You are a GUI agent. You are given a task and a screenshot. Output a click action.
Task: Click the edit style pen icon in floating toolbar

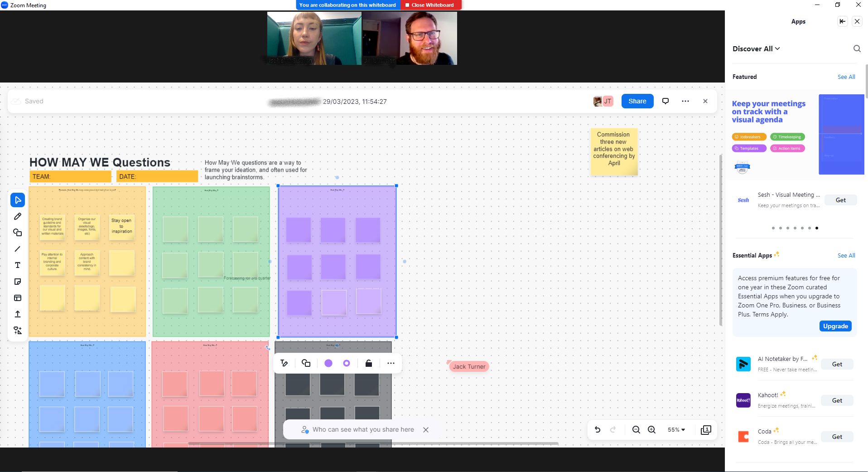tap(284, 363)
